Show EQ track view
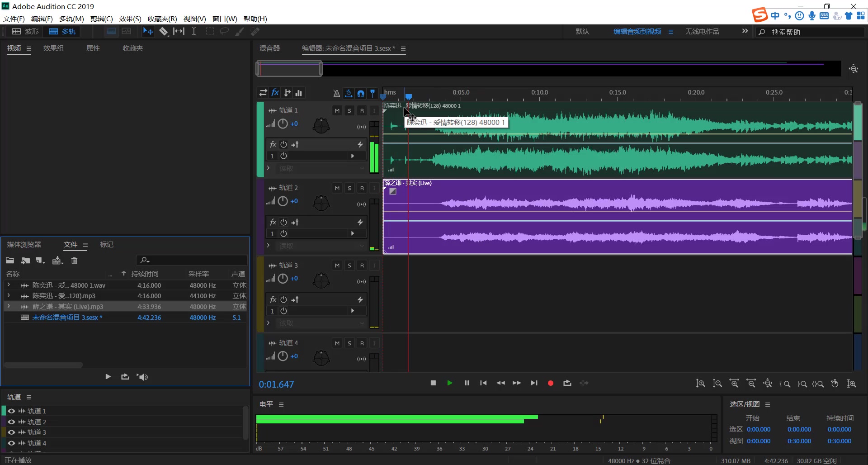This screenshot has height=465, width=868. coord(299,93)
